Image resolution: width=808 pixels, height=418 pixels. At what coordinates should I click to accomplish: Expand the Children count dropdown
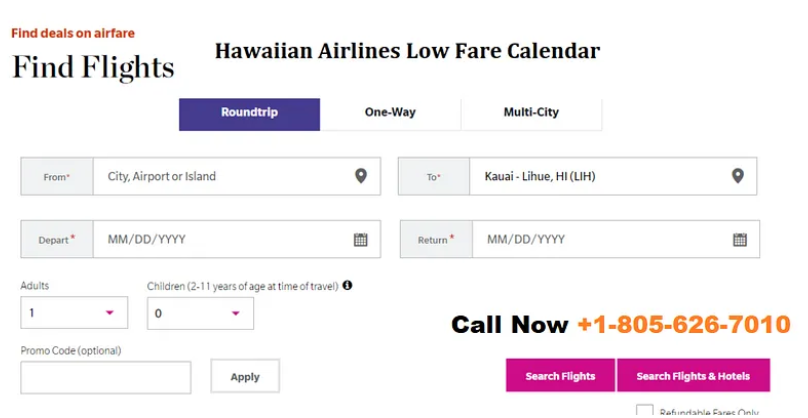[x=200, y=313]
